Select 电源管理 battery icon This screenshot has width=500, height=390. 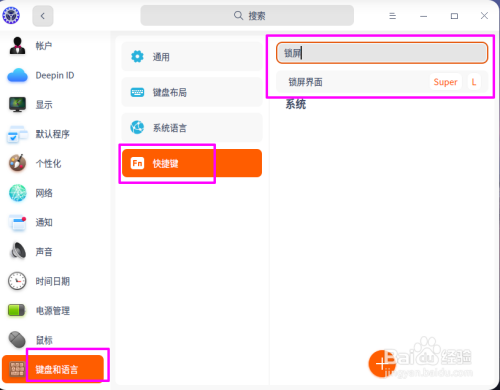coord(17,310)
